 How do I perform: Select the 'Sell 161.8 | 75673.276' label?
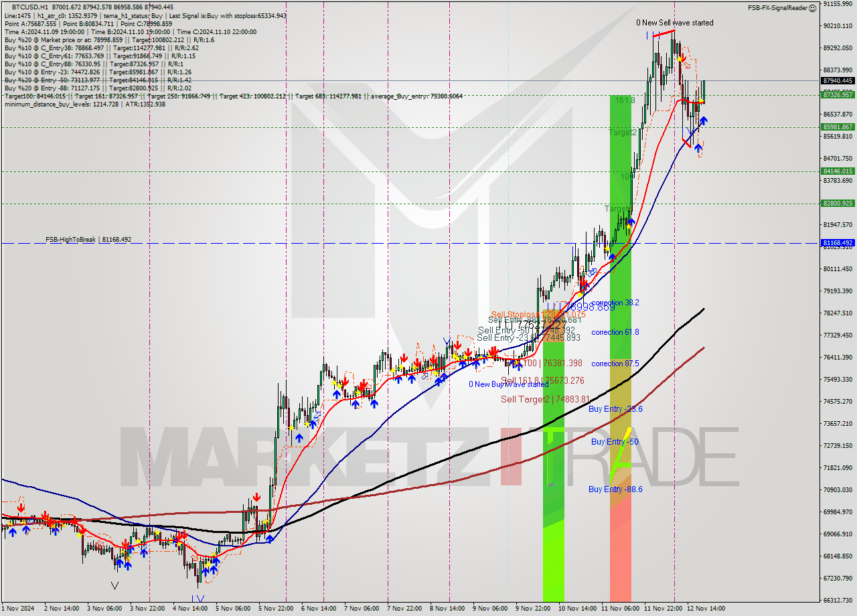pyautogui.click(x=542, y=380)
